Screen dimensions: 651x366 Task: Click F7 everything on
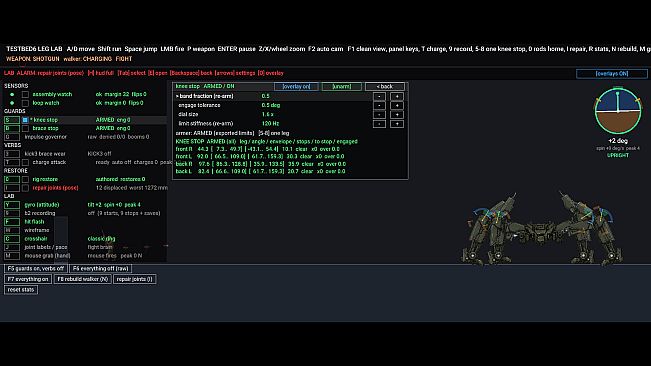point(28,279)
